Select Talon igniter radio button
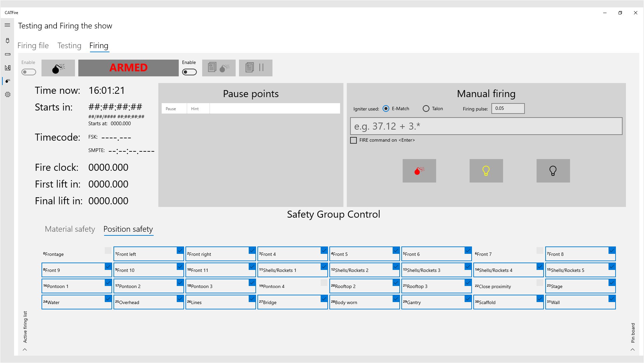 pyautogui.click(x=426, y=108)
